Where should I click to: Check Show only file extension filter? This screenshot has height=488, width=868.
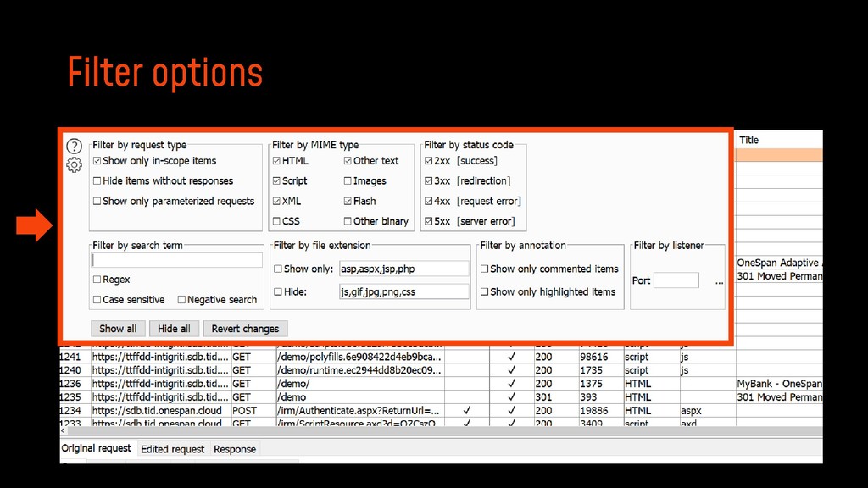278,269
